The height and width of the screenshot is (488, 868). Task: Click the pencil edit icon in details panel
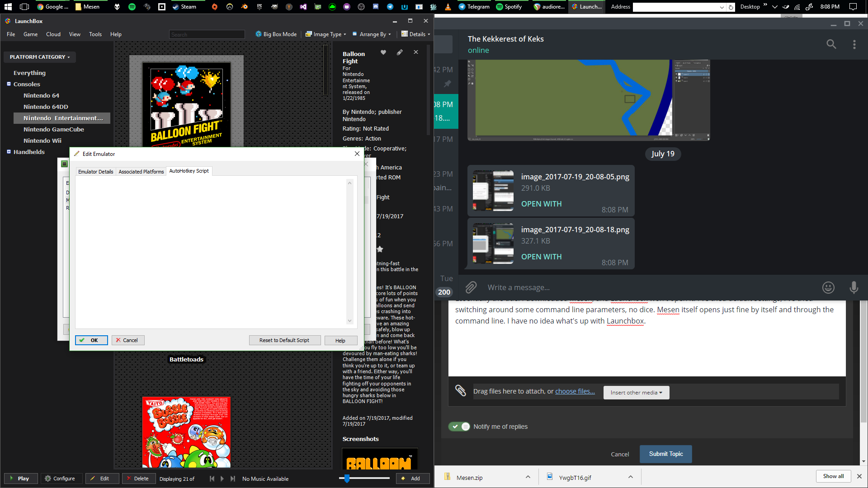[400, 52]
